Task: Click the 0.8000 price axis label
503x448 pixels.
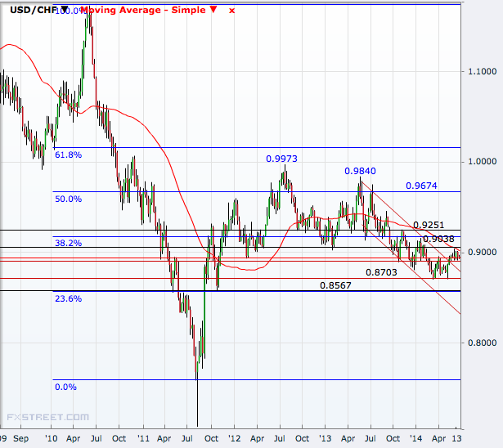Action: 483,343
